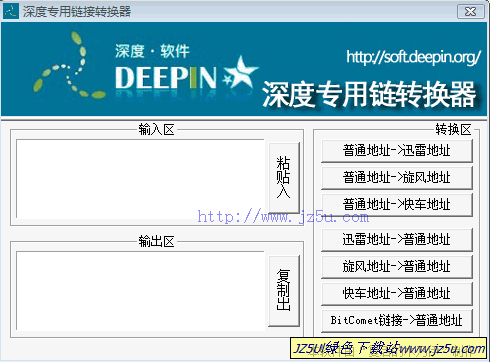Close the 深度专用链接转换器 window
Viewport: 490px width, 362px height.
[x=471, y=12]
